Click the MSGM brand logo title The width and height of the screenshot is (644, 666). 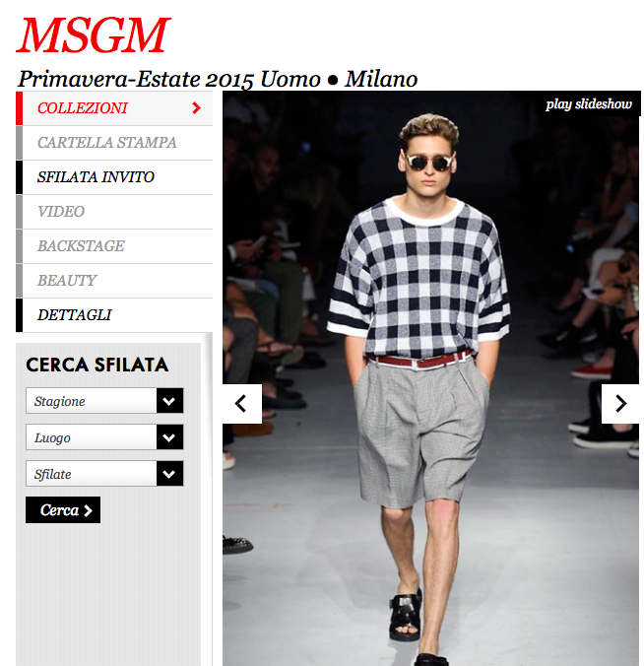(94, 35)
